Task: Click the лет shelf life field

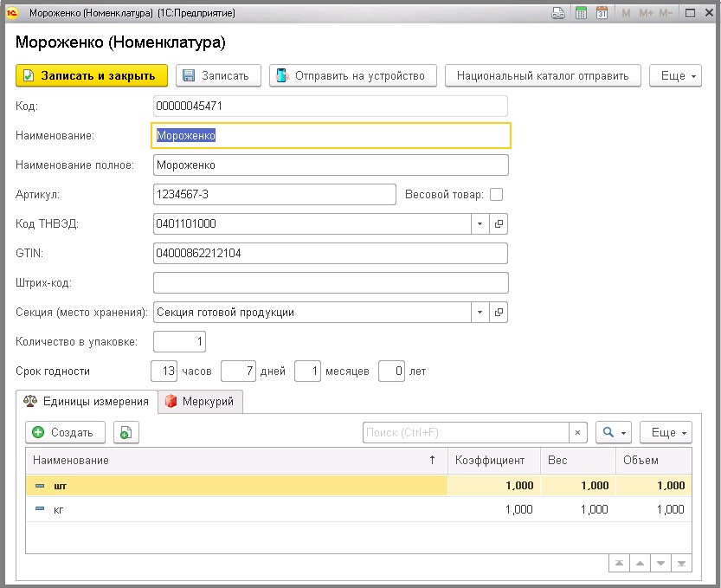Action: [392, 372]
